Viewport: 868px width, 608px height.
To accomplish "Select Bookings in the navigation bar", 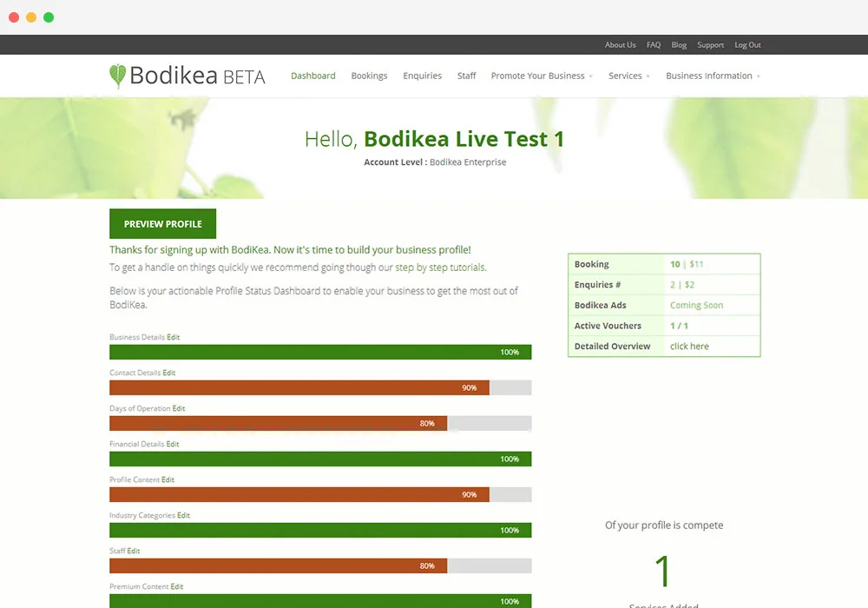I will [x=369, y=76].
